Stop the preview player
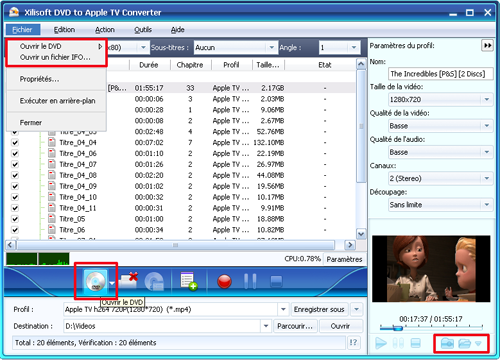 coord(415,343)
